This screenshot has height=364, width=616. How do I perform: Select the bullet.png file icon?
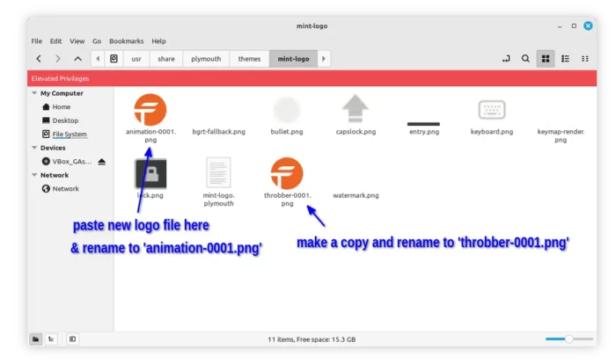tap(287, 110)
